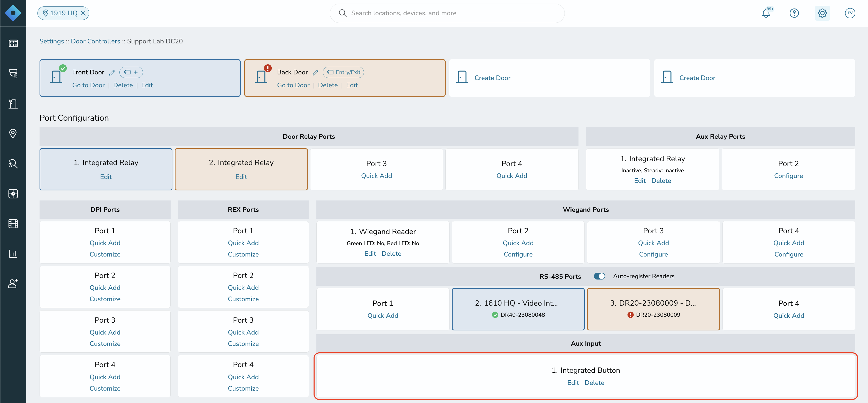Open the add user sidebar icon
Screen dimensions: 868x403
[x=13, y=283]
